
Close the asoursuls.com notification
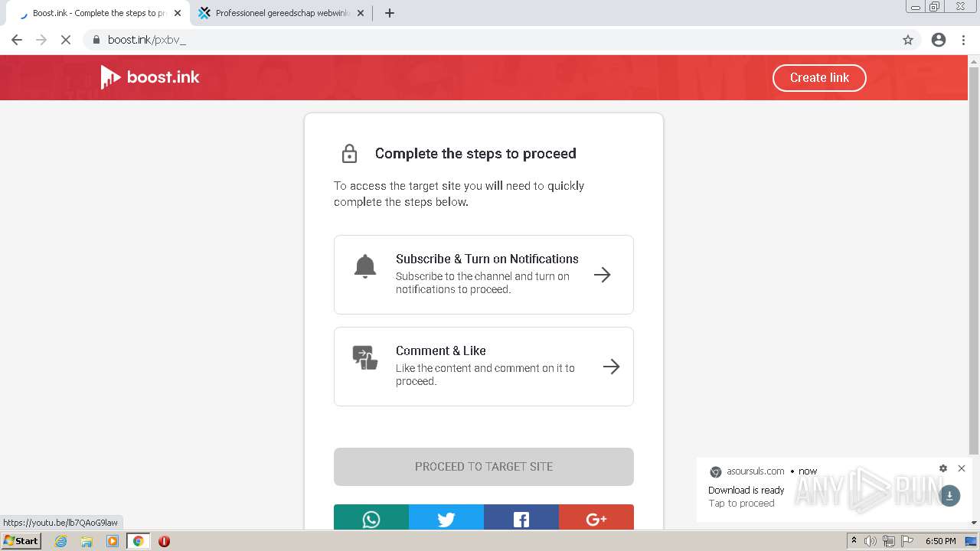coord(962,468)
